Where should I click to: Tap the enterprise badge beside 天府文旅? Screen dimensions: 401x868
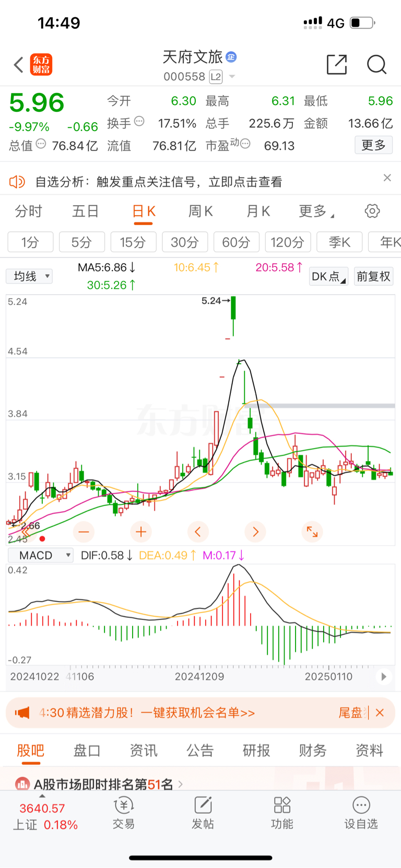click(231, 56)
